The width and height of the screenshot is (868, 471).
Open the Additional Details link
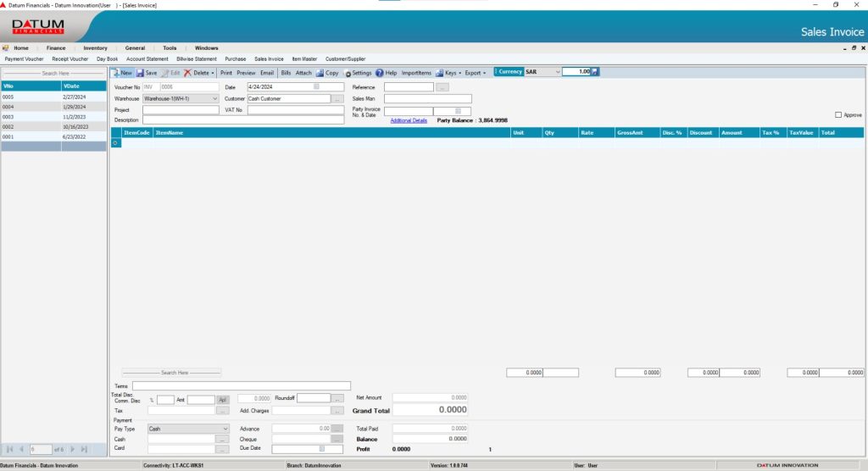pos(409,120)
